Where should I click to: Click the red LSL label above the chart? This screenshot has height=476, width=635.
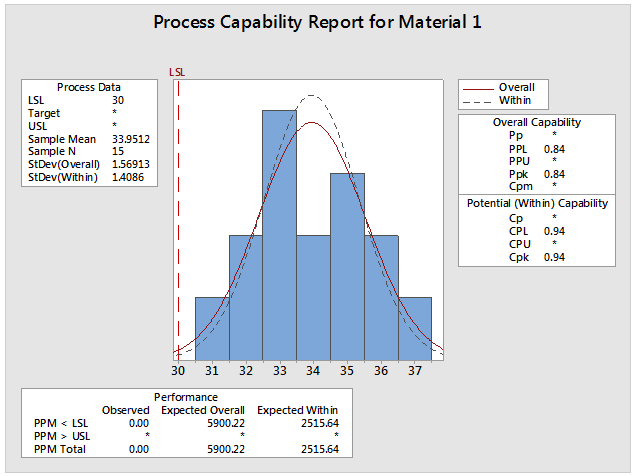click(x=178, y=72)
